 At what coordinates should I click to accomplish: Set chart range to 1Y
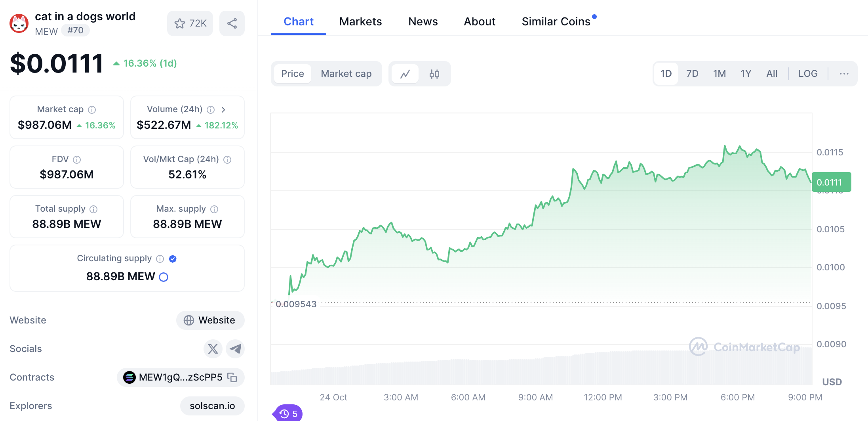(x=746, y=74)
